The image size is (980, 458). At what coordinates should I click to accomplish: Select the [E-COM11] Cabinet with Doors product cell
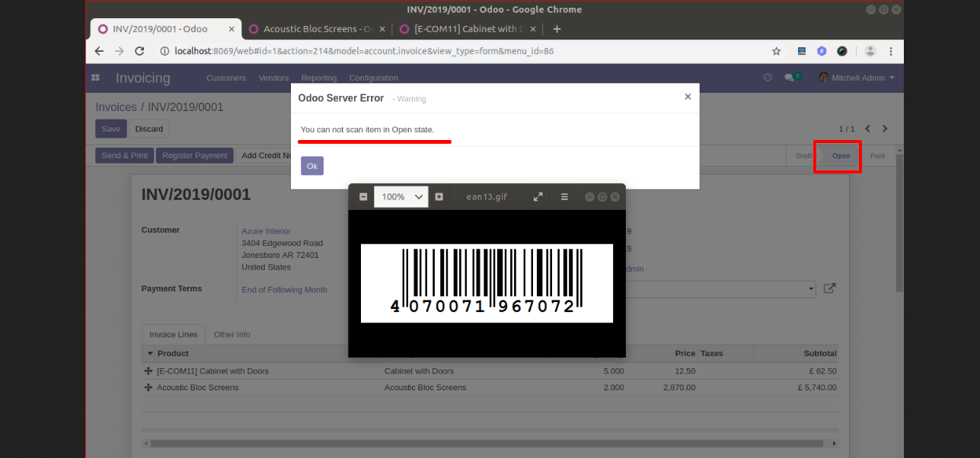click(x=212, y=371)
